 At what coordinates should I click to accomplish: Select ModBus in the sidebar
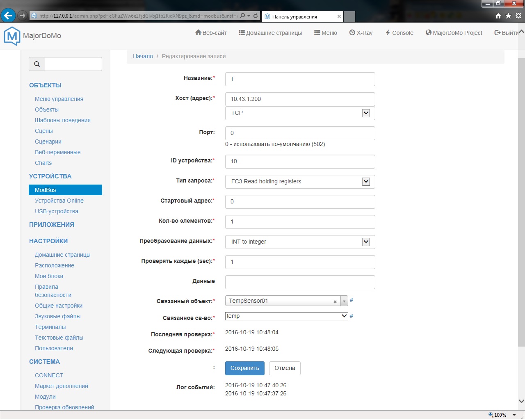[x=65, y=190]
